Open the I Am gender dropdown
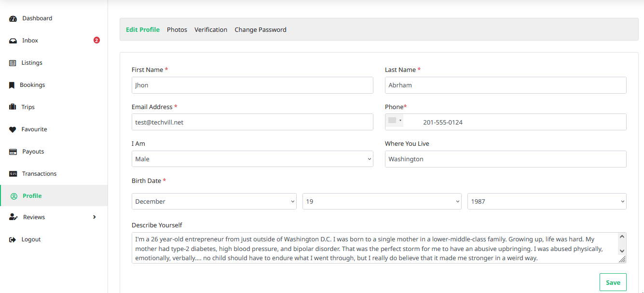644x293 pixels. 252,159
